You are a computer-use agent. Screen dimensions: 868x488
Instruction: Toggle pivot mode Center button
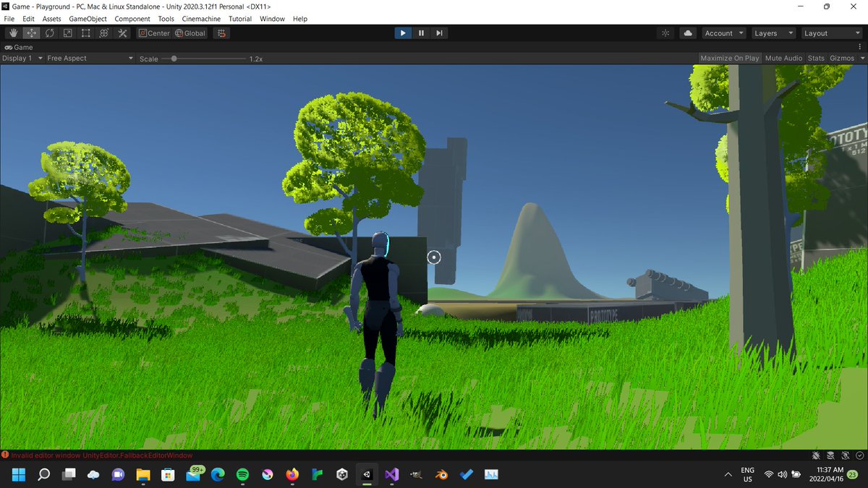coord(154,33)
